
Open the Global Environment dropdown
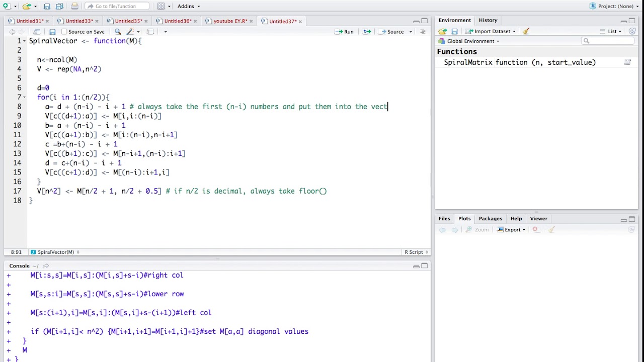click(x=469, y=41)
